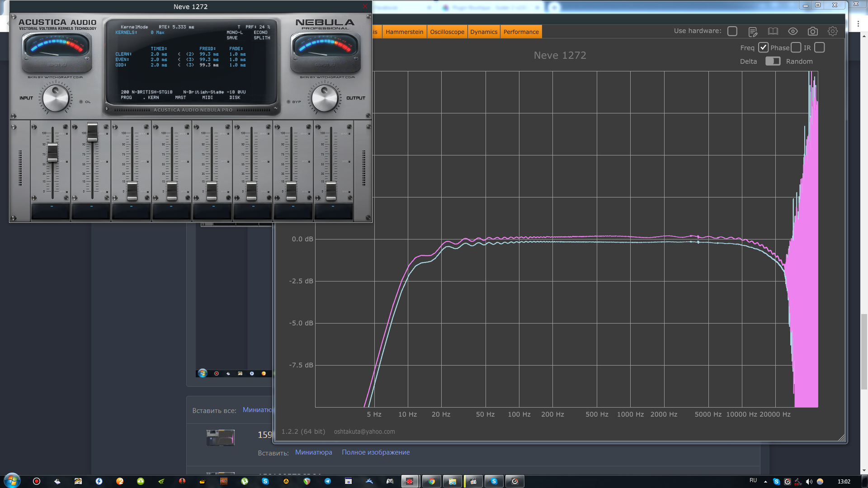Screen dimensions: 868x488
Task: Click the KERNELS 0 Max value
Action: click(x=158, y=33)
